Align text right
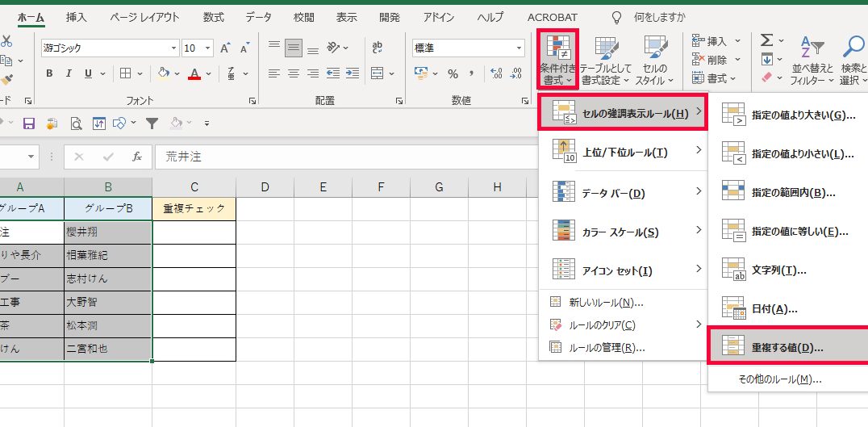Viewport: 868px width, 427px height. click(x=313, y=73)
